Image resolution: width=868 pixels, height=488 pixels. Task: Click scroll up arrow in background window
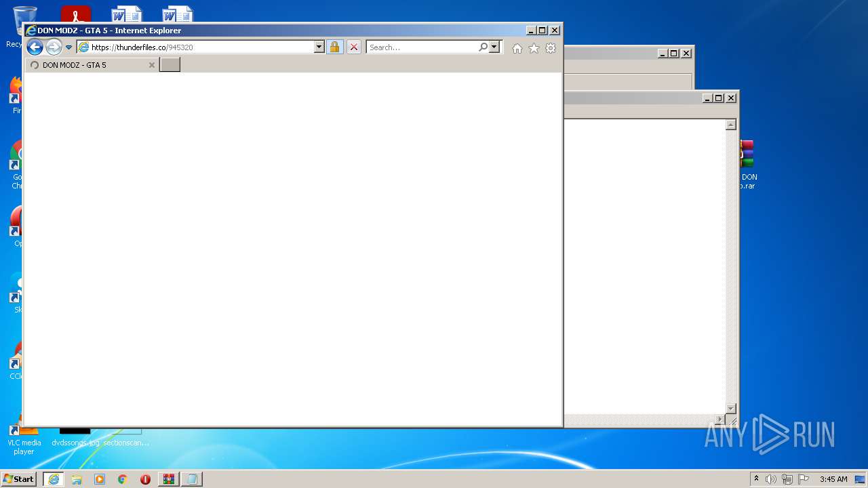(x=731, y=125)
